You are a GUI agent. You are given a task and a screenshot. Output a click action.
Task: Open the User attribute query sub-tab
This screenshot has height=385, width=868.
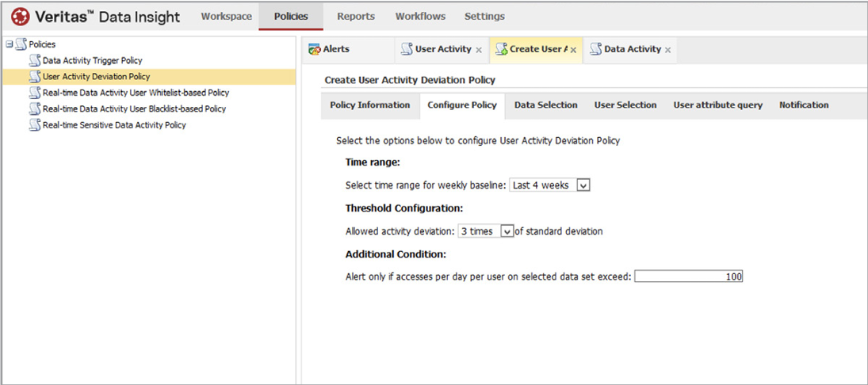718,105
